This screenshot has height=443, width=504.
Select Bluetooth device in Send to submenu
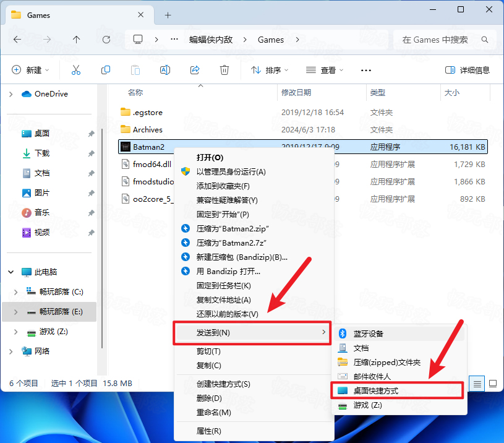coord(399,333)
